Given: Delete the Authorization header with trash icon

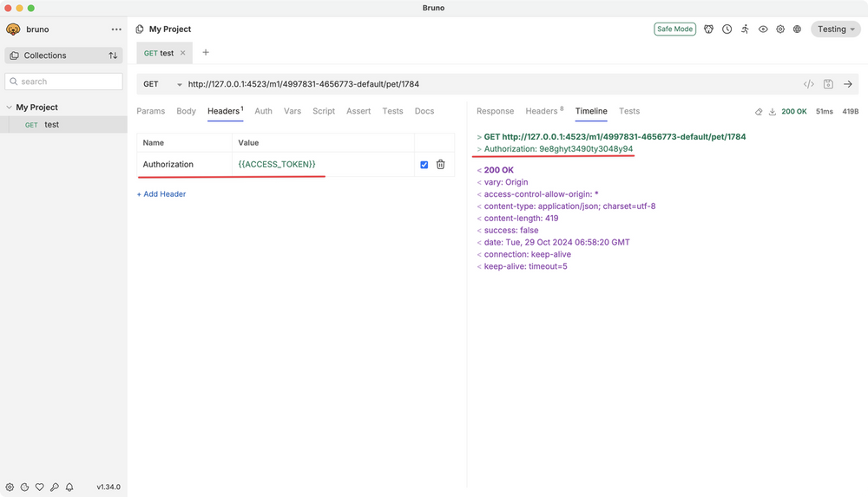Looking at the screenshot, I should (440, 165).
